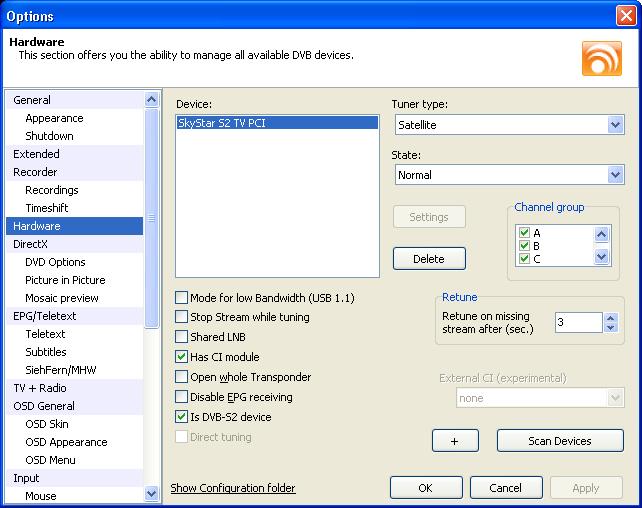Screen dimensions: 642x508
Task: Disable the Is DVB-S2 device checkbox
Action: click(x=182, y=417)
